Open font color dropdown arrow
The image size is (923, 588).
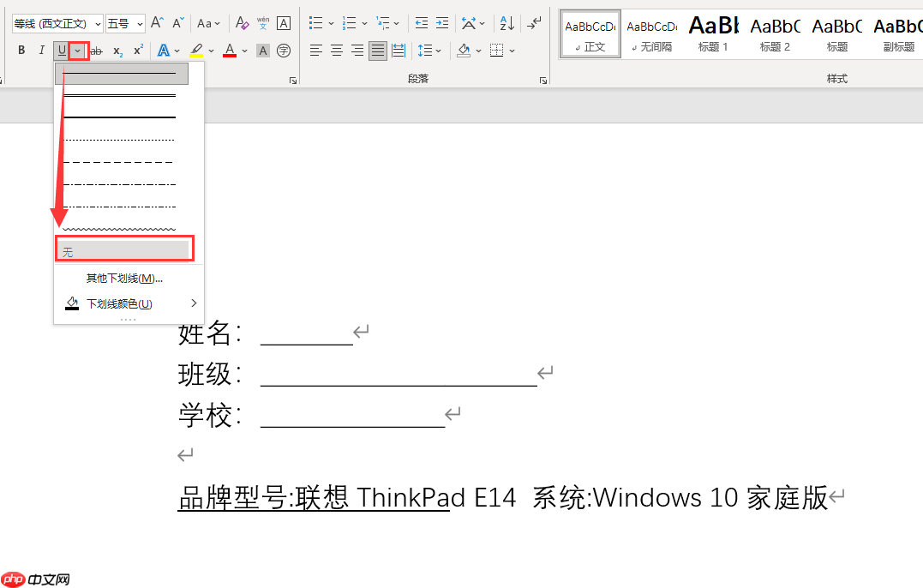(x=244, y=51)
